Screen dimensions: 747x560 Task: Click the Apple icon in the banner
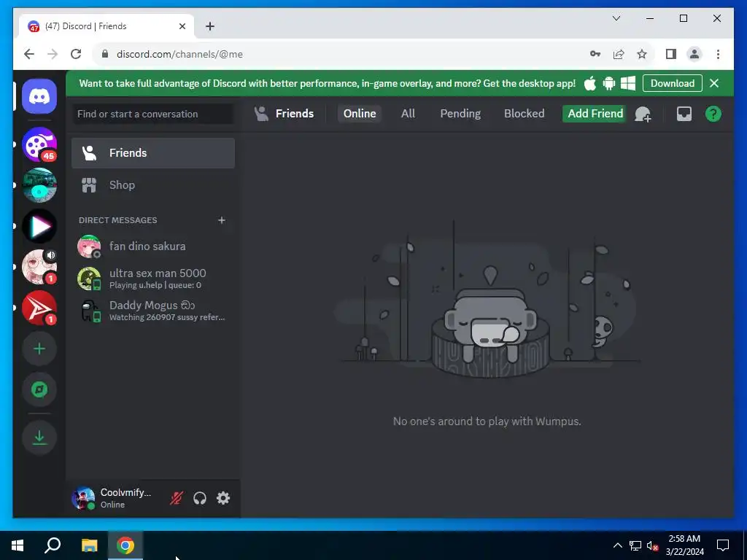tap(589, 83)
